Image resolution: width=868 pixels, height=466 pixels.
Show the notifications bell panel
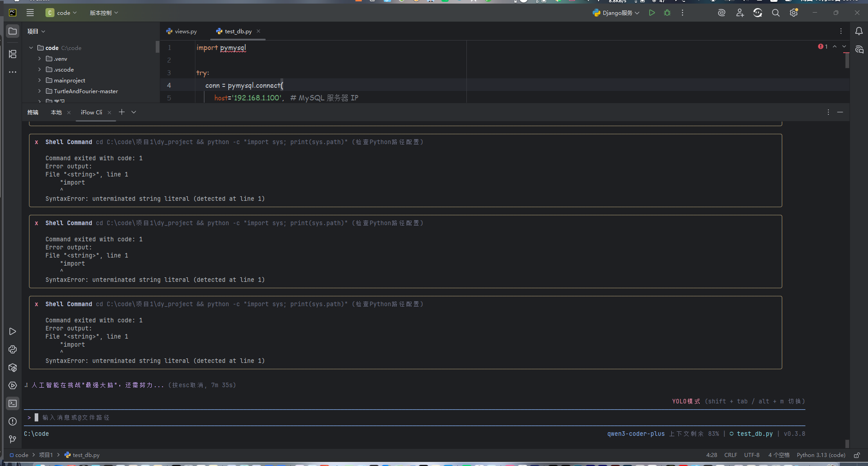click(859, 31)
